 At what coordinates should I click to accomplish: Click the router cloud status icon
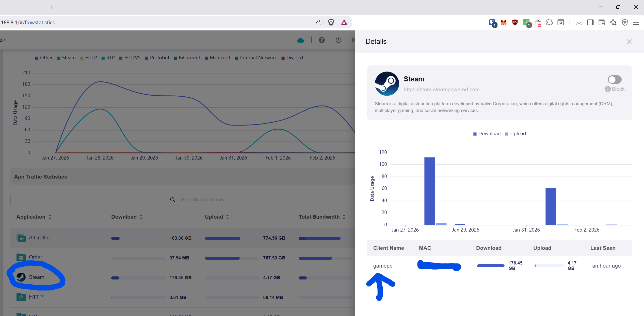pyautogui.click(x=301, y=40)
